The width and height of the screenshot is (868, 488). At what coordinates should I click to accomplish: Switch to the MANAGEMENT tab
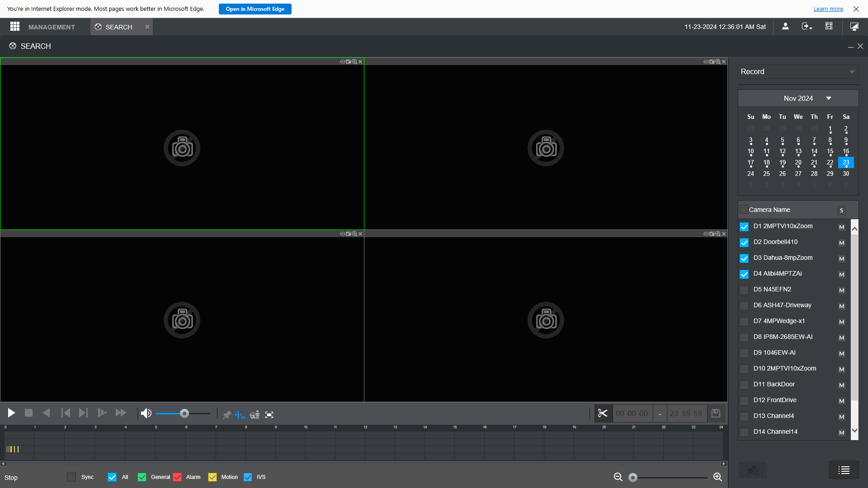[x=52, y=27]
